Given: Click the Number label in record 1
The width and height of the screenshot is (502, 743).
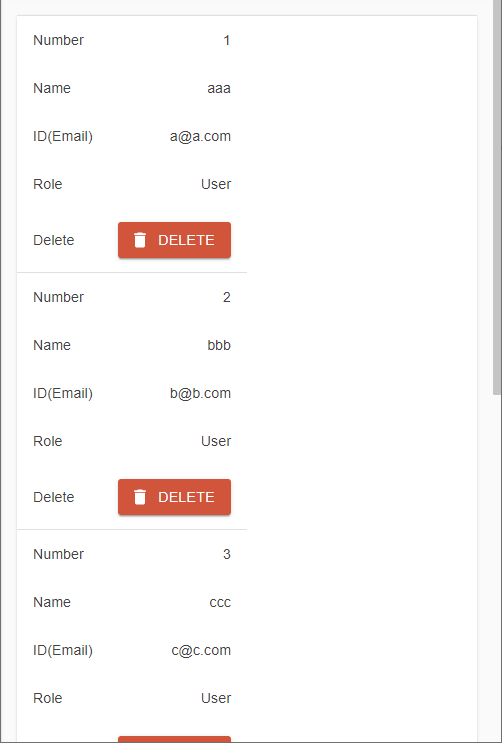Looking at the screenshot, I should 58,40.
